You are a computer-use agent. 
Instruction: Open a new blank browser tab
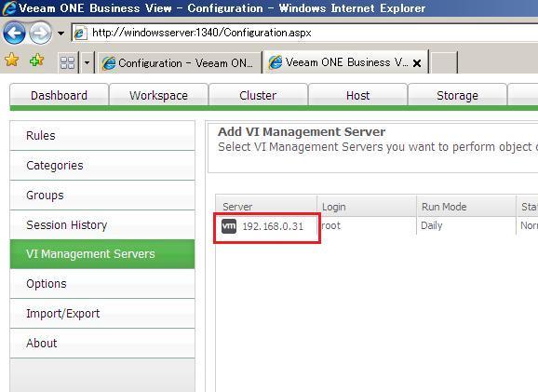point(444,63)
